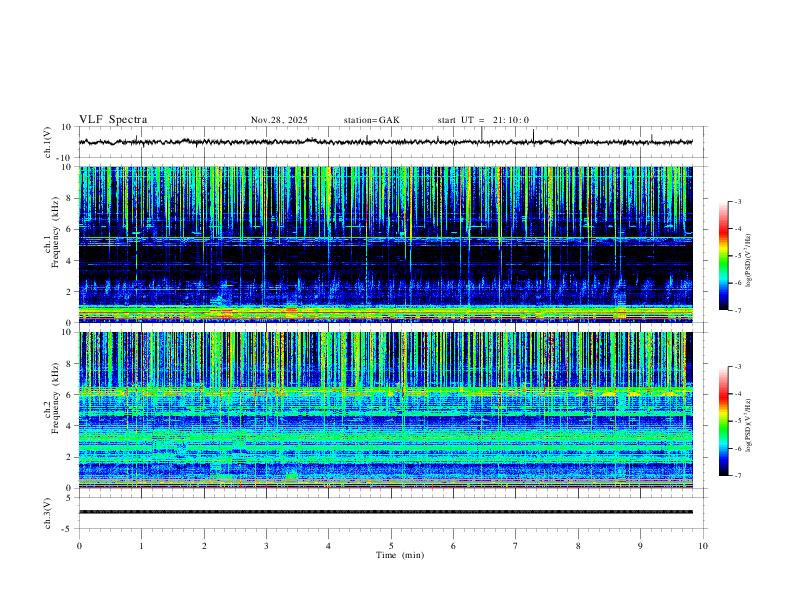Click the ch.1 voltage waveform trace
The height and width of the screenshot is (612, 792).
[385, 142]
